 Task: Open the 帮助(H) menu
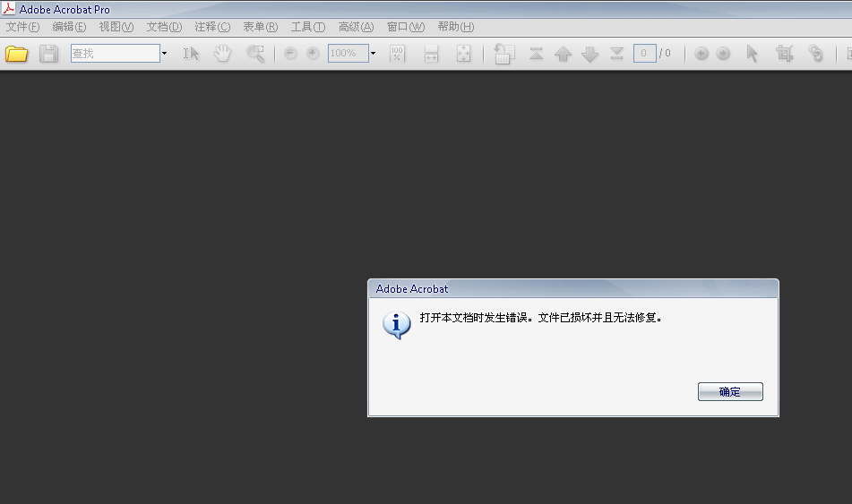tap(456, 27)
